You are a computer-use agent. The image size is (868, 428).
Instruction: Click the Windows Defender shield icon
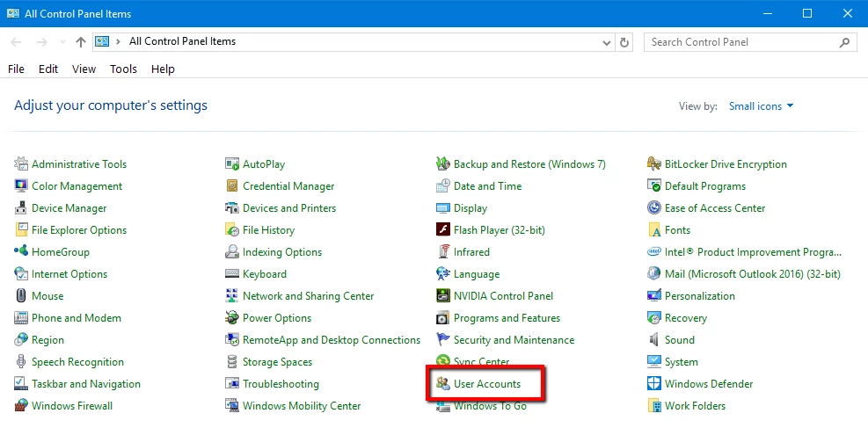click(x=654, y=383)
